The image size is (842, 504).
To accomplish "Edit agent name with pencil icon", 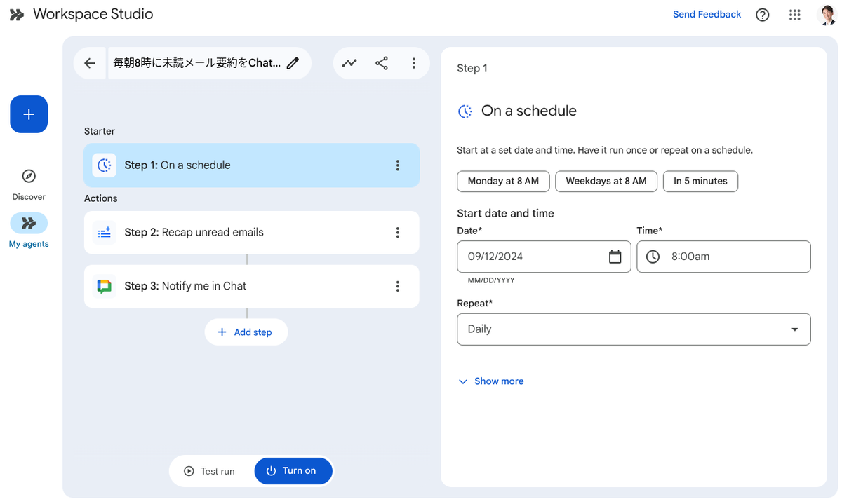I will click(x=293, y=63).
